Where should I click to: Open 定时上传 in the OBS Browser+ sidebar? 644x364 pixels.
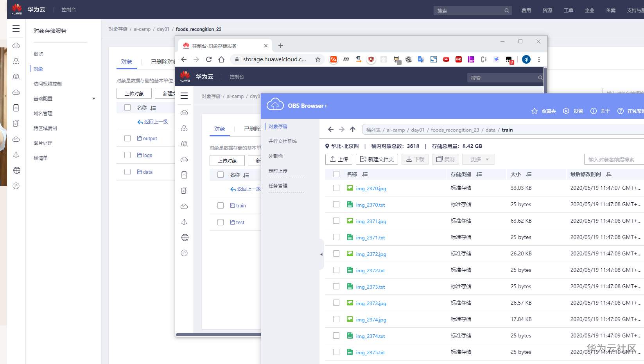point(278,171)
